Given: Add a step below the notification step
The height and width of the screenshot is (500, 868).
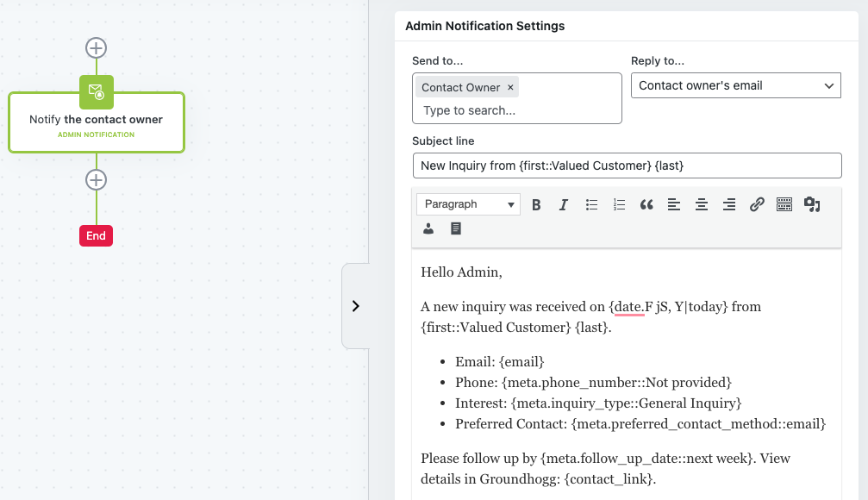Looking at the screenshot, I should click(97, 180).
